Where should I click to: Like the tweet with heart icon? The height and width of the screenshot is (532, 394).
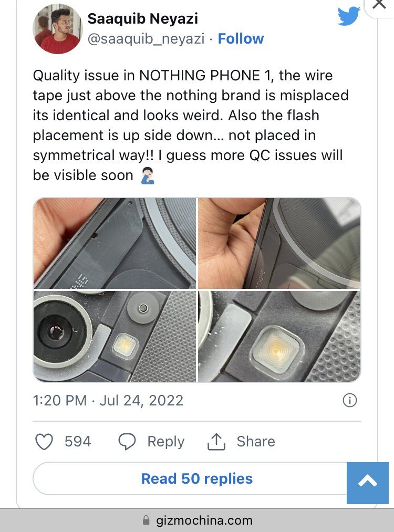44,442
